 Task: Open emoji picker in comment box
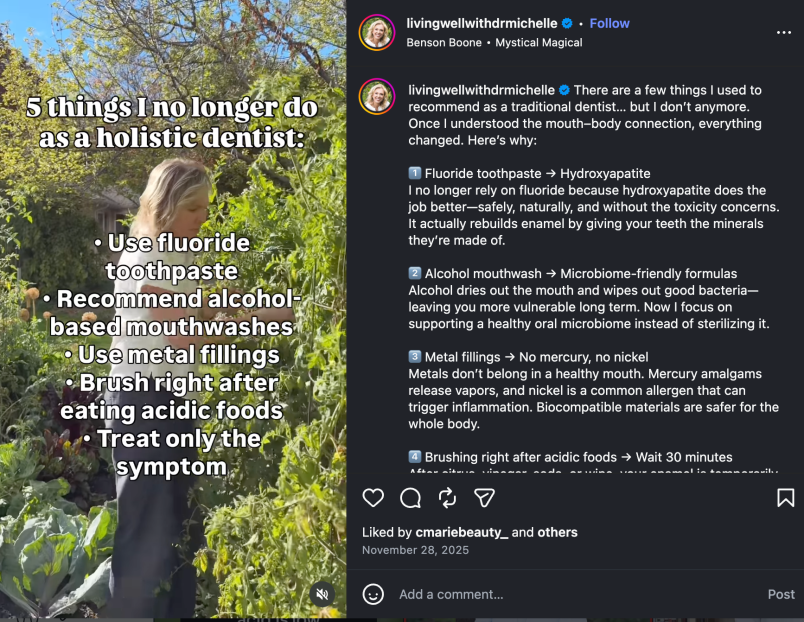[x=373, y=594]
